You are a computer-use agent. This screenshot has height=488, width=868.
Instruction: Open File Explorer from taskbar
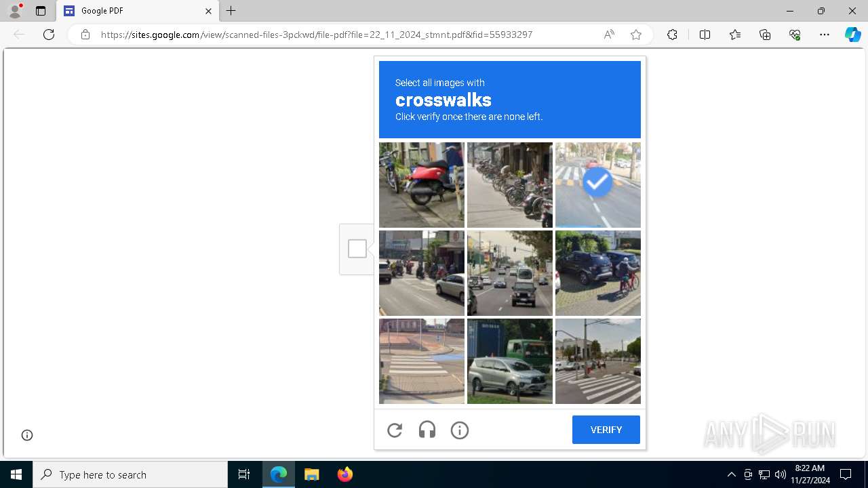point(311,474)
